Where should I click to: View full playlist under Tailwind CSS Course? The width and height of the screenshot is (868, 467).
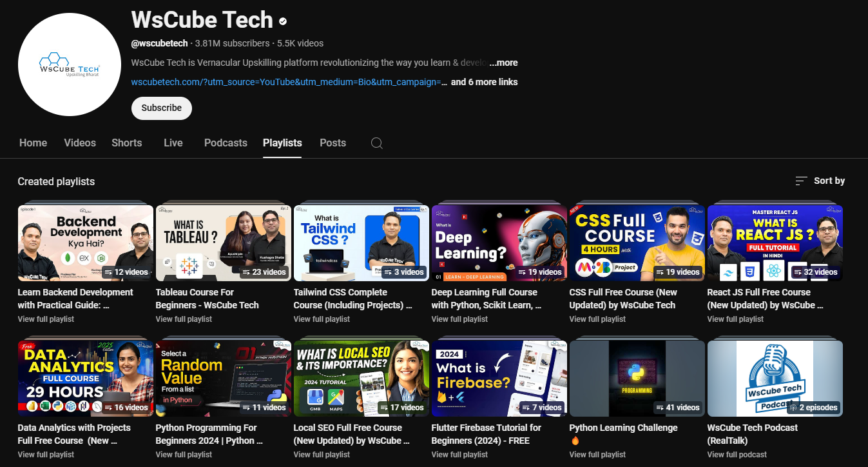[x=322, y=319]
